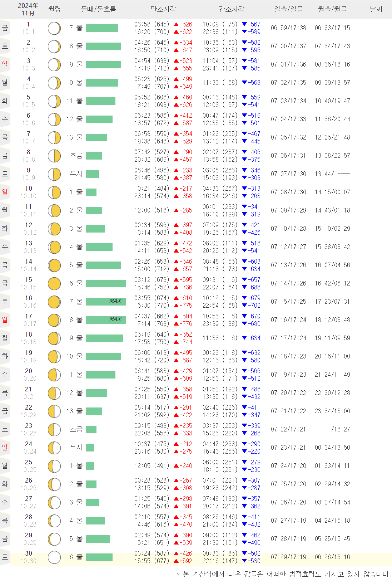Screen dimensions: 392x581
Task: Click the 7 물 label in the November 16 row
Action: (x=76, y=302)
